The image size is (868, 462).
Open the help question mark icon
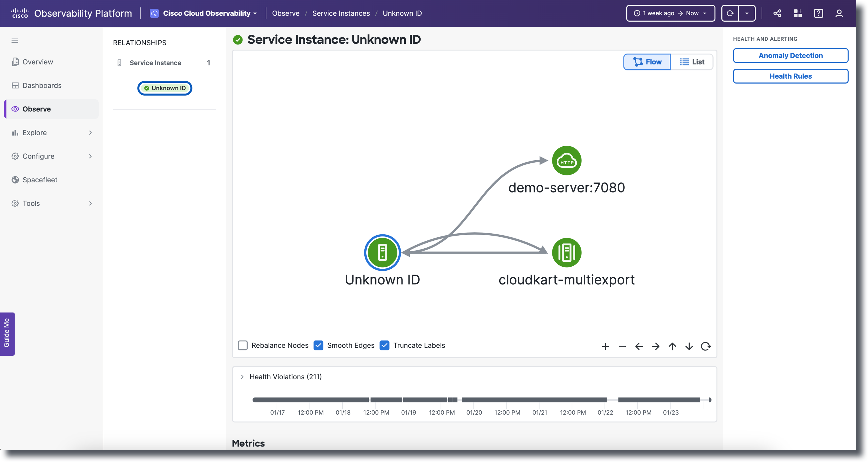click(818, 13)
